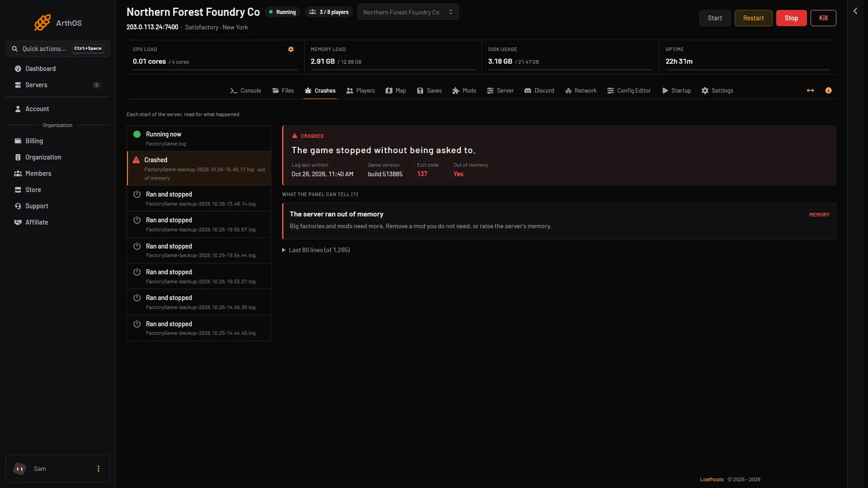Open Store sidebar link
Image resolution: width=868 pixels, height=488 pixels.
[x=57, y=190]
